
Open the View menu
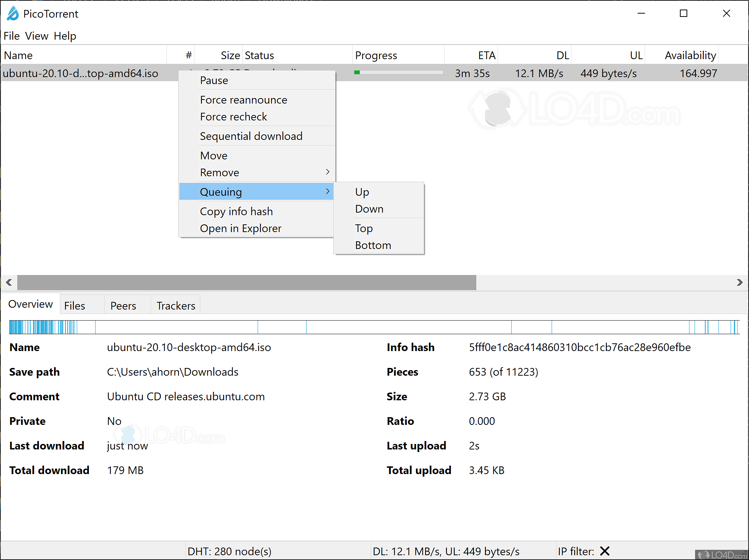pyautogui.click(x=36, y=36)
